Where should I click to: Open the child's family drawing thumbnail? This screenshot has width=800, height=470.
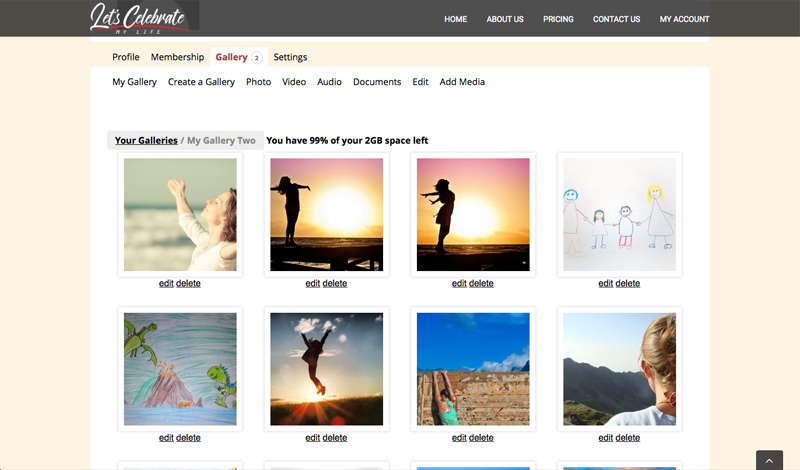(x=619, y=214)
